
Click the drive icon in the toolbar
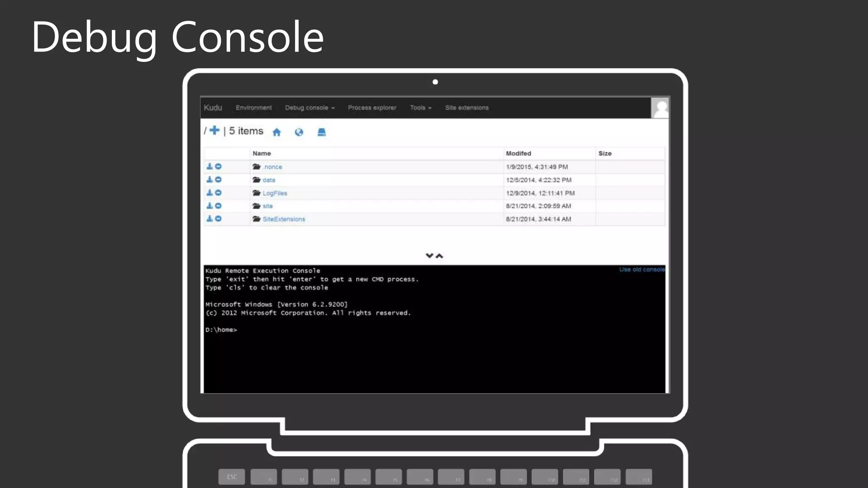tap(322, 132)
